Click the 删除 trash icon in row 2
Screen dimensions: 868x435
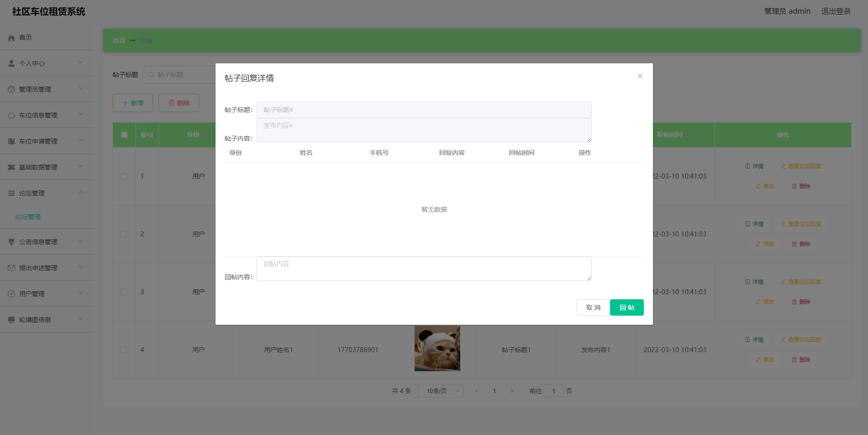(x=794, y=244)
